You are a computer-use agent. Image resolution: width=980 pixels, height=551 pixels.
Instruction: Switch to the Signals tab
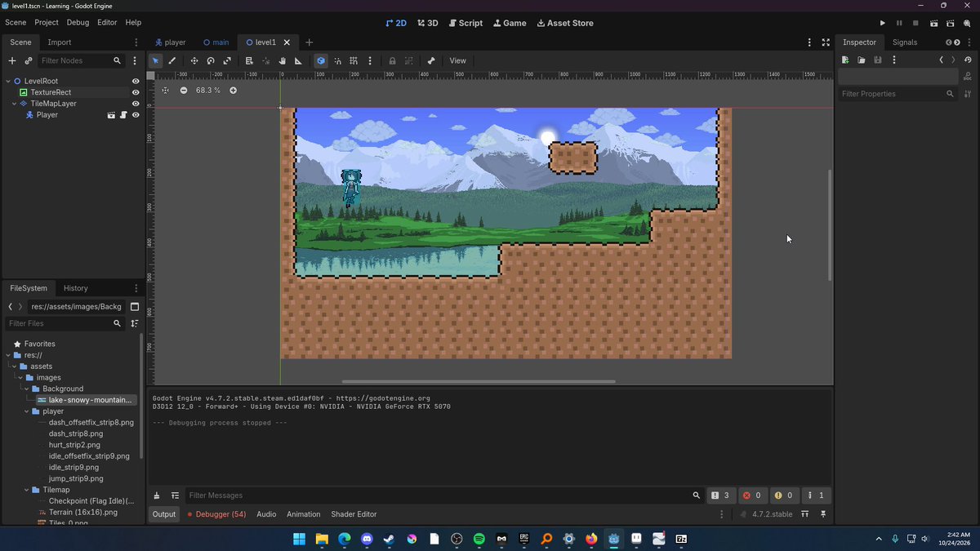(x=905, y=42)
